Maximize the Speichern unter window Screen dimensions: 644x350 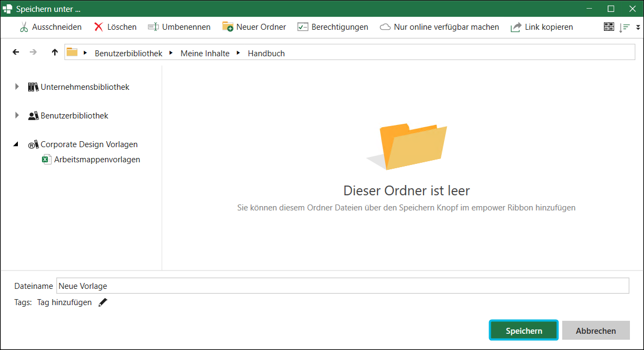[x=611, y=9]
